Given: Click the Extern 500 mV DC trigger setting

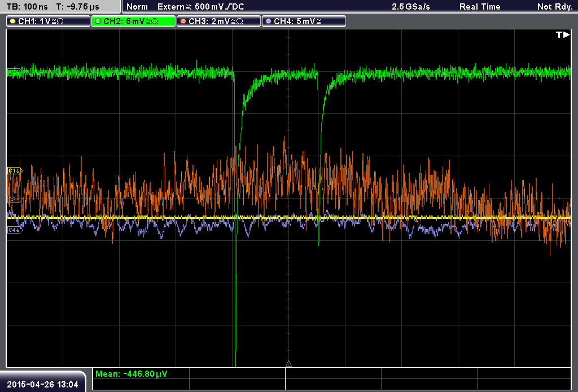Looking at the screenshot, I should [x=200, y=7].
